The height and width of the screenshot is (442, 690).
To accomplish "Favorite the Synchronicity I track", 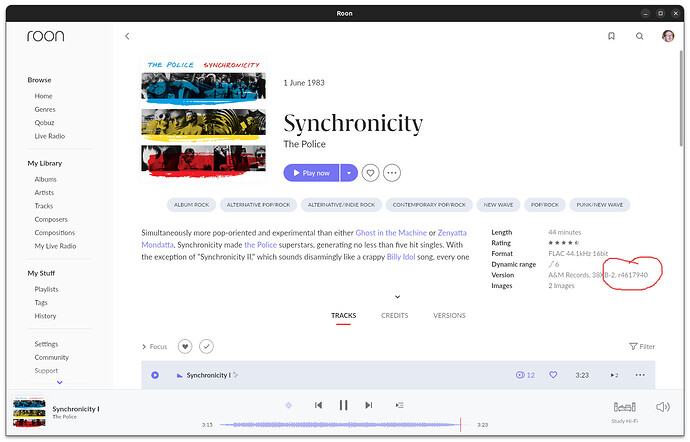I will tap(553, 375).
